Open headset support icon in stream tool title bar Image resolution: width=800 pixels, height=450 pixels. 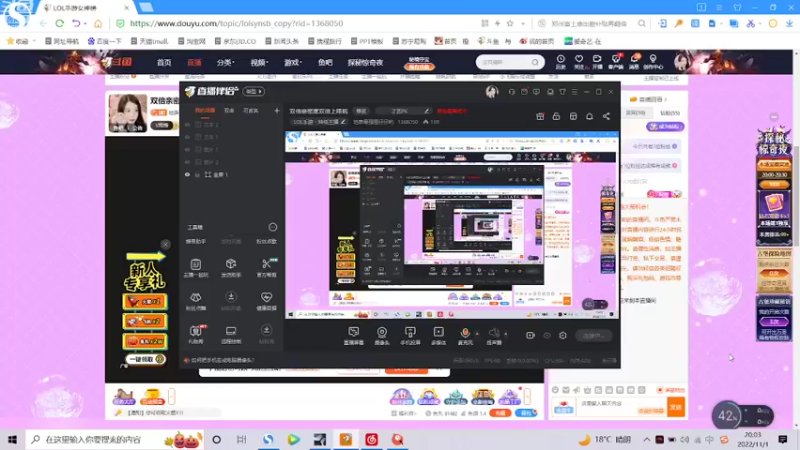point(512,92)
